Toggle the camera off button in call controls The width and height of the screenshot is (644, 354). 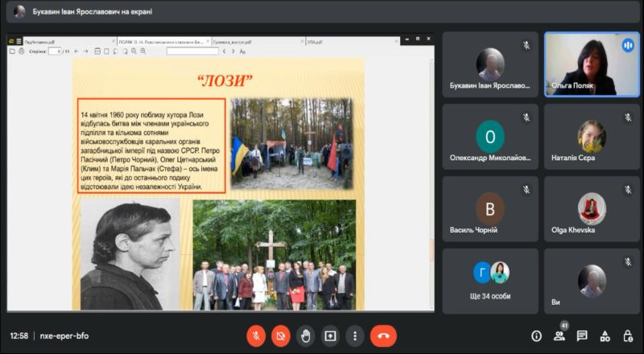(281, 336)
